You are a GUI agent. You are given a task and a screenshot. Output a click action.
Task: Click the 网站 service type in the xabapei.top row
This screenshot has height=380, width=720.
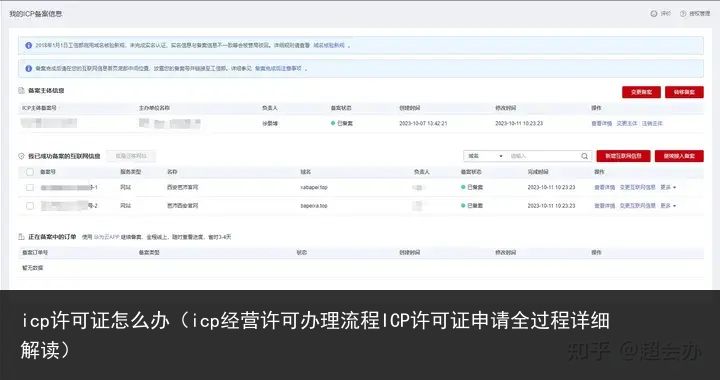tap(125, 187)
